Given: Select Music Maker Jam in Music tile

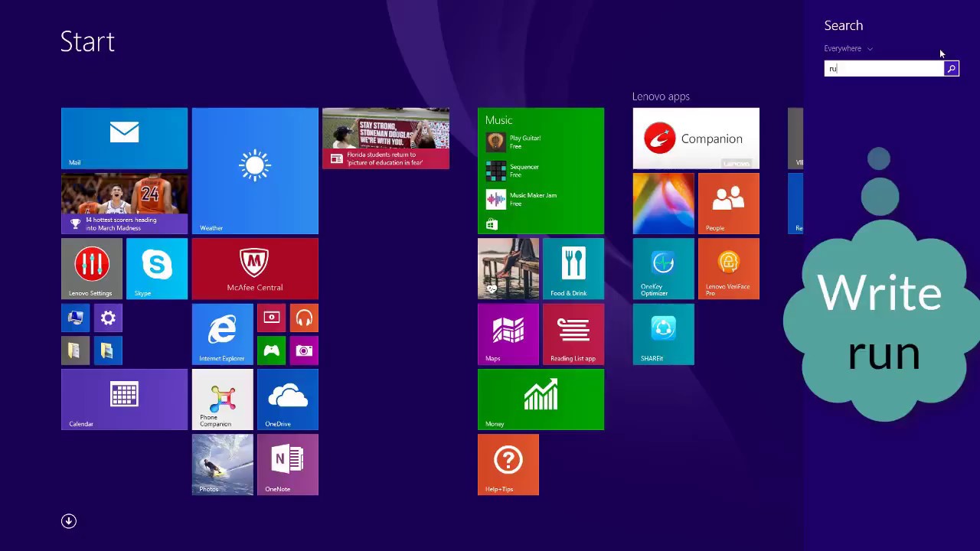Looking at the screenshot, I should click(x=522, y=199).
